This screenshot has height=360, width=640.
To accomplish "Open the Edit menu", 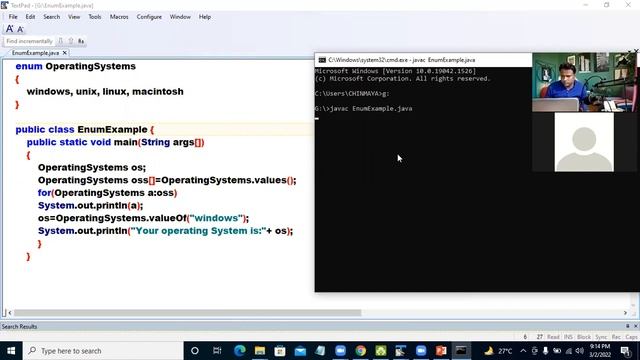I will click(x=30, y=17).
